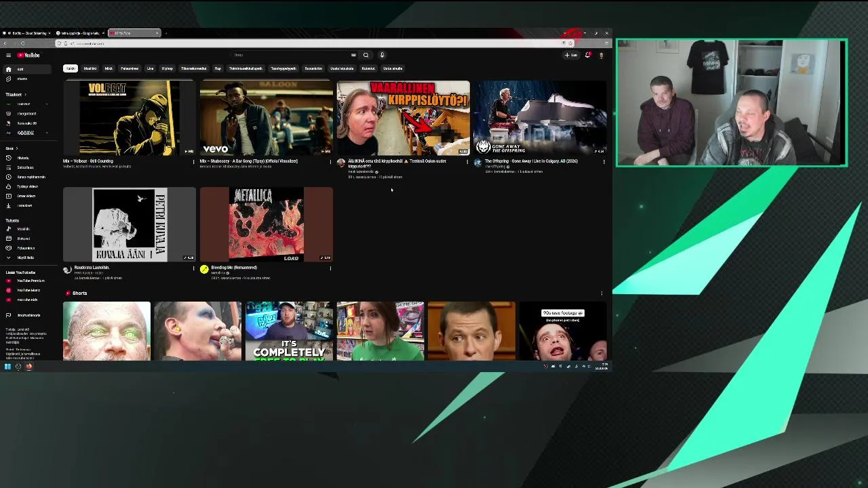
Task: Open Music (Musiikki) explore icon
Action: click(x=8, y=229)
